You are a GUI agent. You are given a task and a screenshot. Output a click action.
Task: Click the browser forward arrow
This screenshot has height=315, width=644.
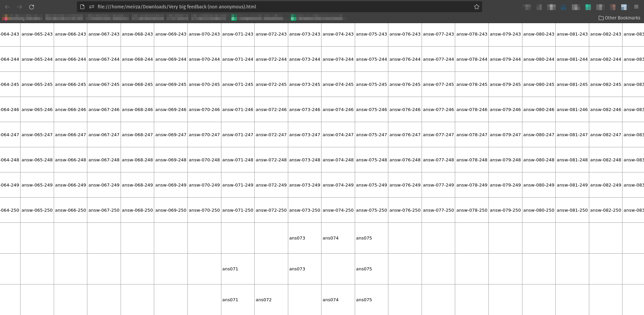tap(19, 7)
